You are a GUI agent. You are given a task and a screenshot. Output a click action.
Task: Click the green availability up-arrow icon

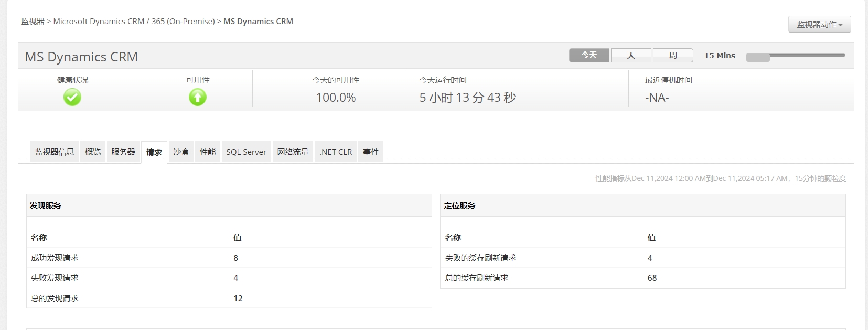(198, 97)
